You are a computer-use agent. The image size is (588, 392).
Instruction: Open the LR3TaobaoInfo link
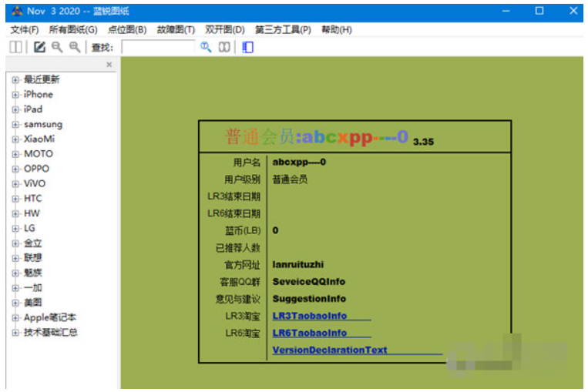[x=309, y=316]
